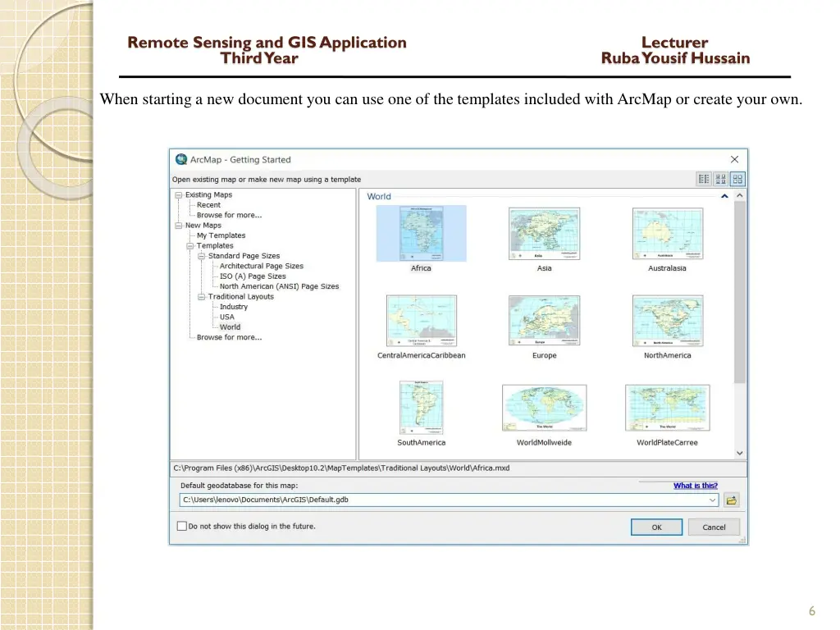Select ISO (A) Page Sizes

pos(253,276)
